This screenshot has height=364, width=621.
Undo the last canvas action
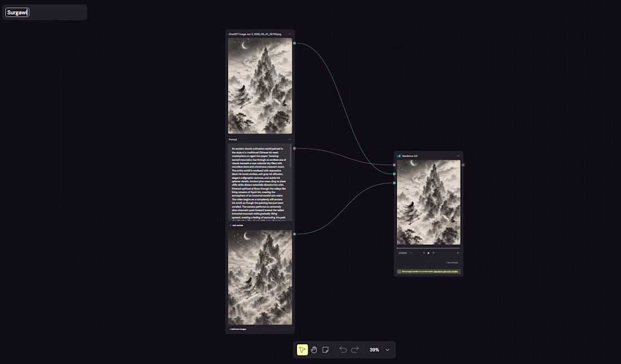click(343, 350)
